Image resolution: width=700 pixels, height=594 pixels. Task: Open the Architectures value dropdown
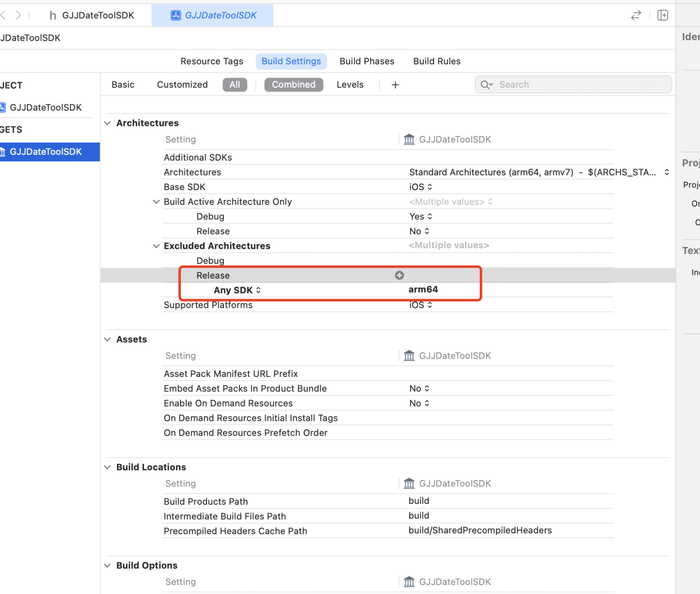539,172
